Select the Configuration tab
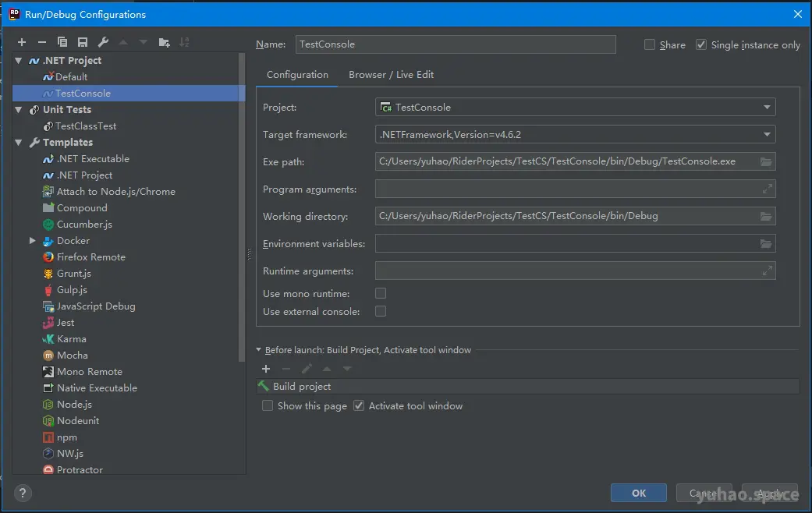 coord(297,74)
